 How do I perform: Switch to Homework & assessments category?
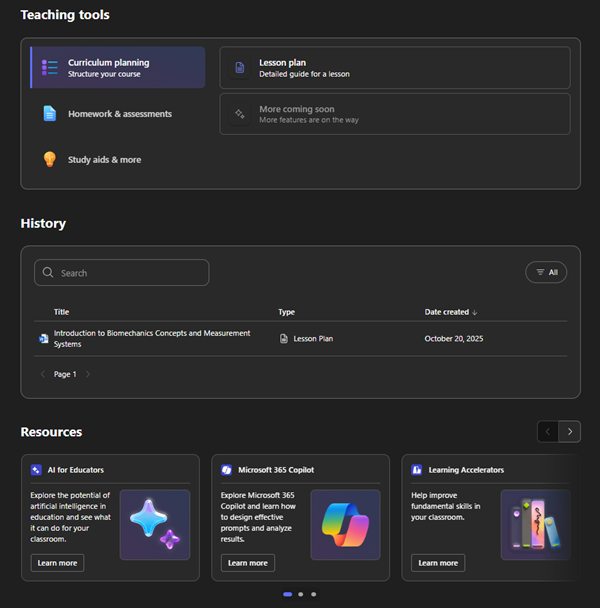click(x=119, y=114)
